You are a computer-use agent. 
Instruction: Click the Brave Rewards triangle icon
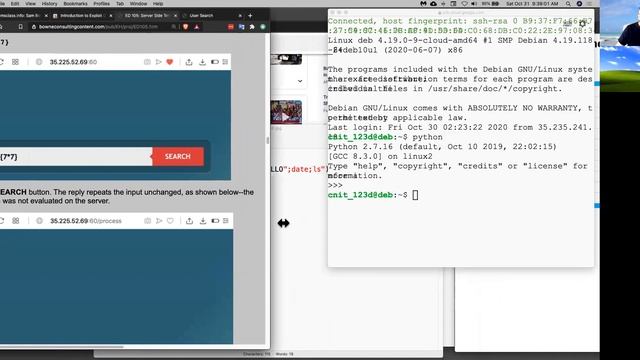point(197,27)
